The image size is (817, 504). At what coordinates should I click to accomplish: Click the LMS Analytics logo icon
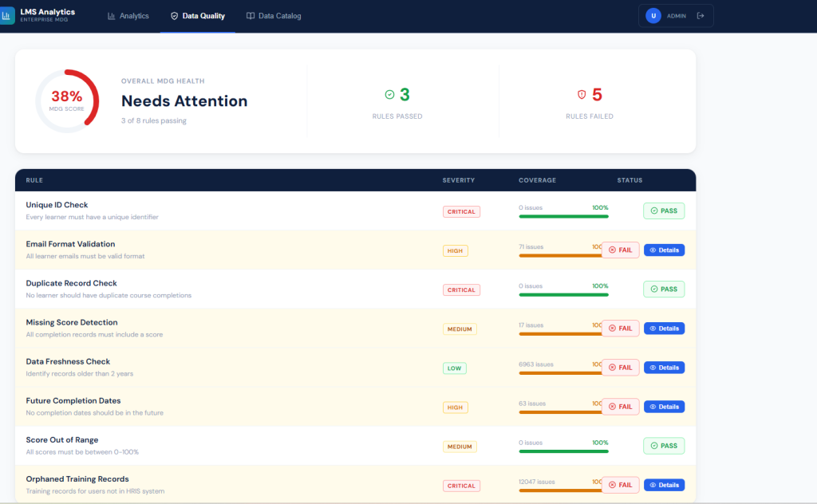(x=7, y=16)
